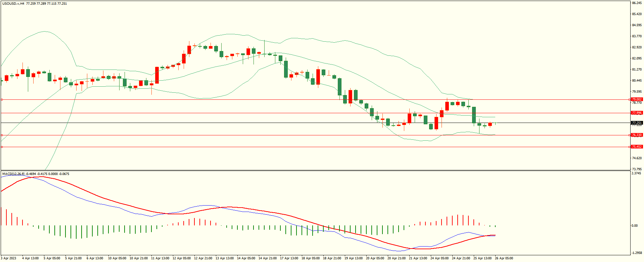The height and width of the screenshot is (262, 644).
Task: Click the 14 Apr 21:00 time label
Action: point(268,258)
